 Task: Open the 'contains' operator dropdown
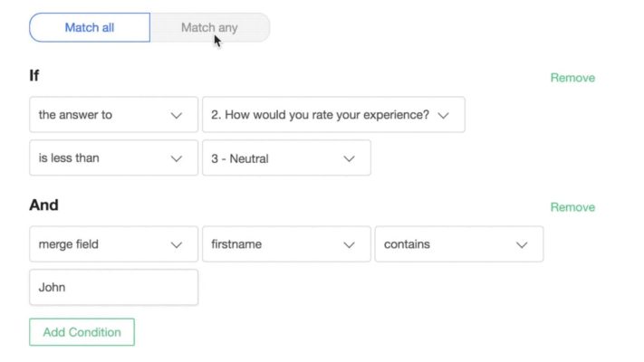coord(458,244)
